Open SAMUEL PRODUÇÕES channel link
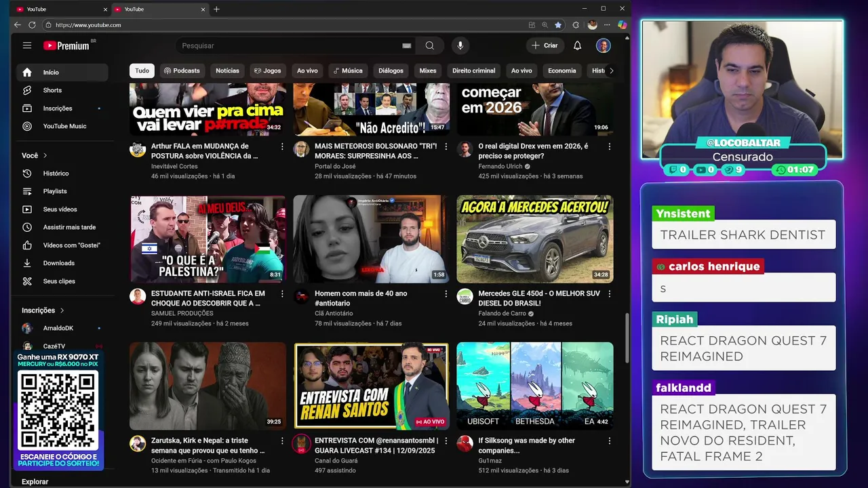Viewport: 868px width, 488px height. [182, 313]
